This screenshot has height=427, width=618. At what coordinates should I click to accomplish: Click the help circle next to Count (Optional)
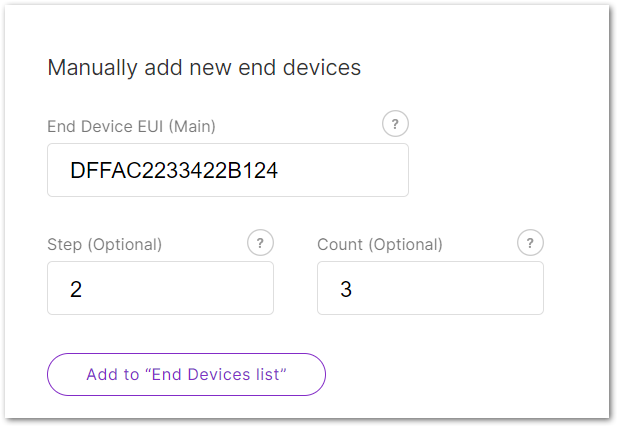pos(530,242)
